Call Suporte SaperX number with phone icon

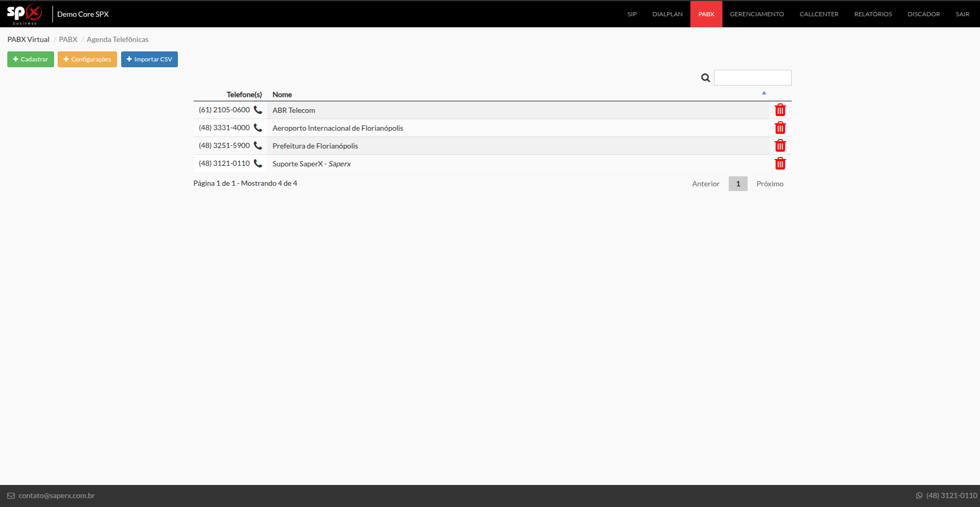click(258, 163)
